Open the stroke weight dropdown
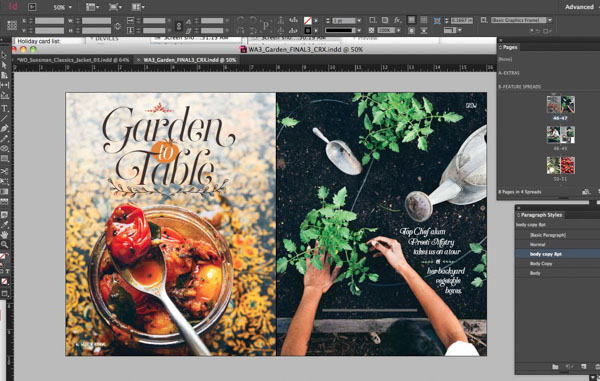 click(359, 21)
